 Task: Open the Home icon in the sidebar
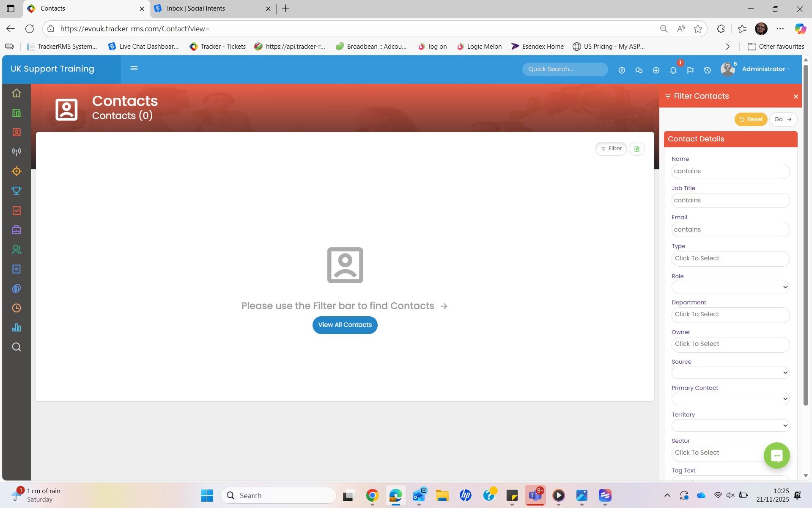pyautogui.click(x=16, y=93)
